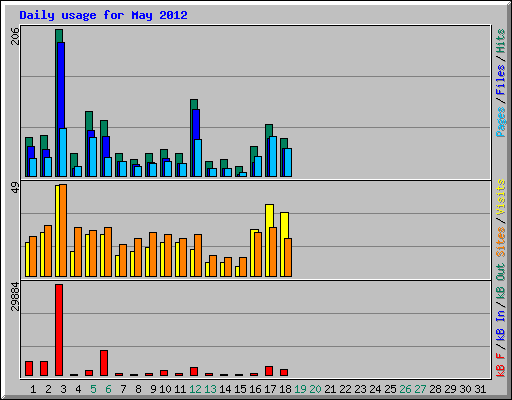Click day 7 on the axis
The image size is (512, 400).
[123, 389]
